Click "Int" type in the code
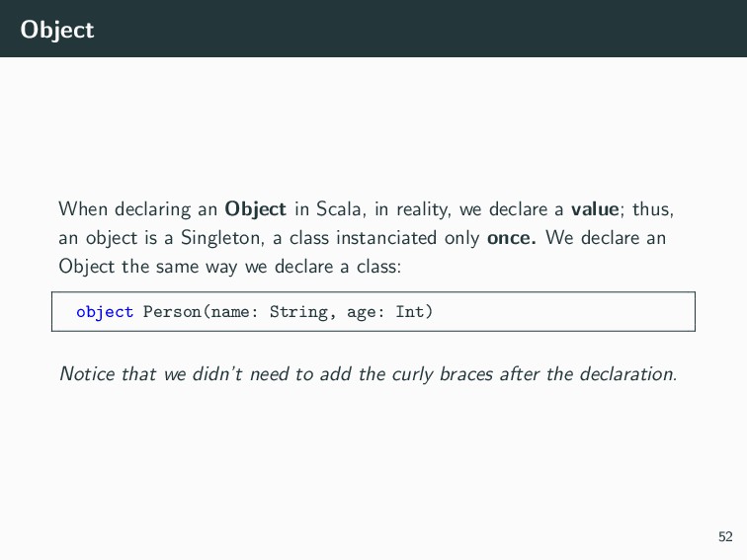747x560 pixels. point(410,312)
